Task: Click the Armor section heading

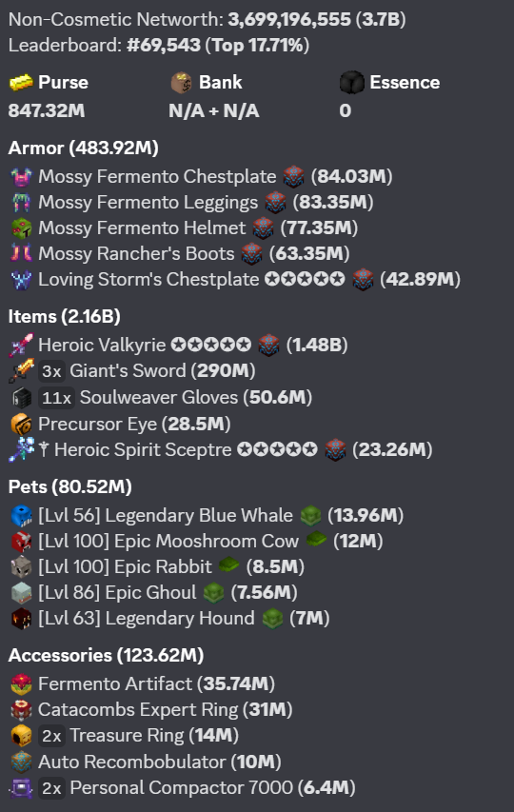Action: pyautogui.click(x=84, y=149)
